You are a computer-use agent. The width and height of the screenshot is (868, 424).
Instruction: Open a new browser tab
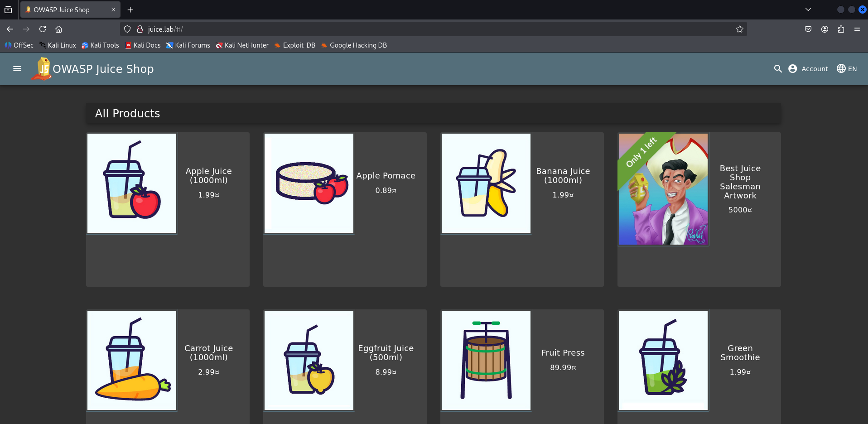[130, 10]
